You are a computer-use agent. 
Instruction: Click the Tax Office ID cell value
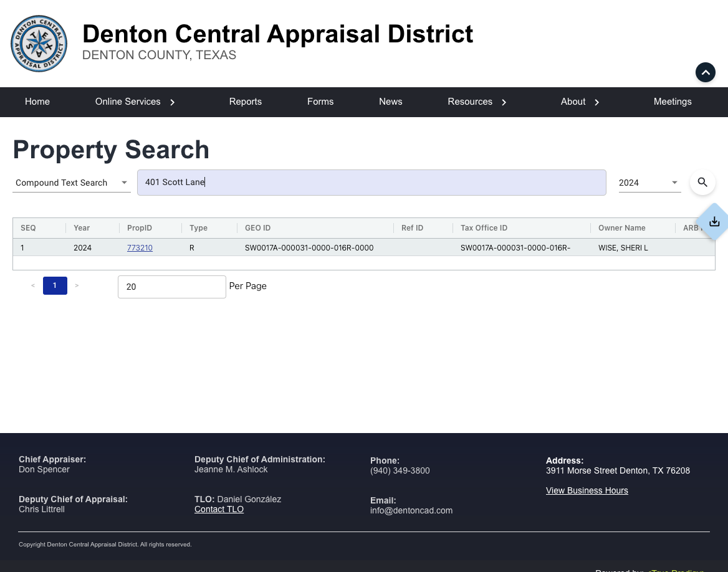[x=515, y=248]
